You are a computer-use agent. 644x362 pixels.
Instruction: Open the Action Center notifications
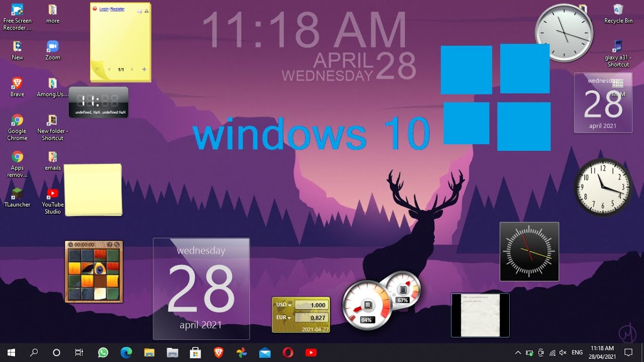pyautogui.click(x=628, y=352)
